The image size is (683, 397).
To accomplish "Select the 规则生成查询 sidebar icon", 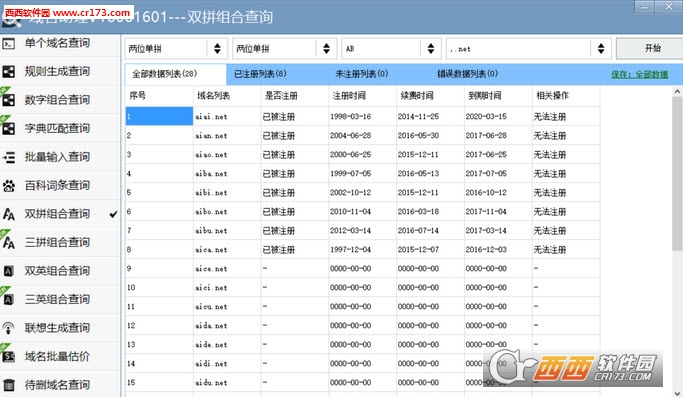I will point(9,72).
